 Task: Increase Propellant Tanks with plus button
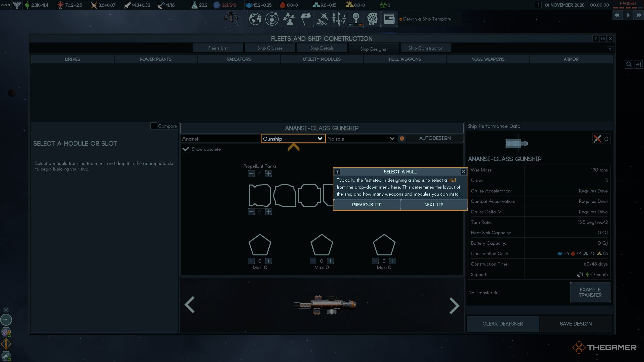point(269,174)
